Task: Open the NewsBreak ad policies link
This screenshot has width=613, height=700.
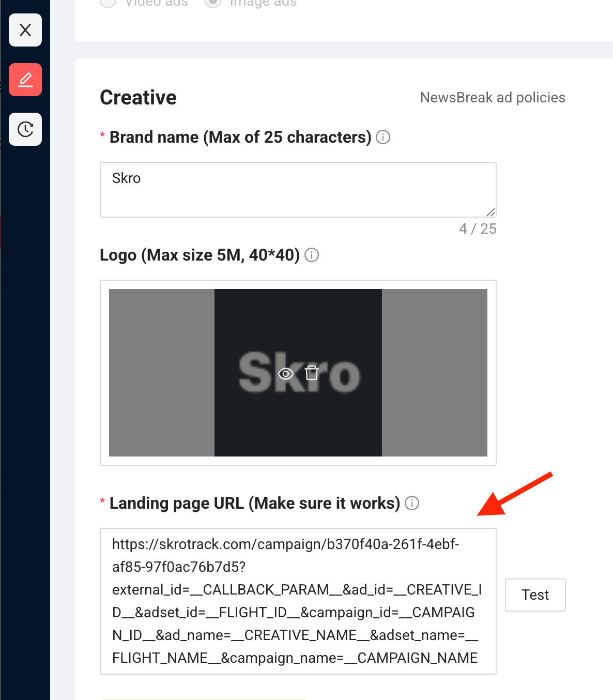Action: pyautogui.click(x=493, y=97)
